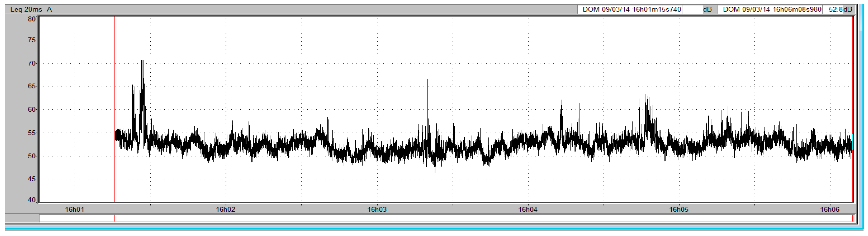
Task: Click the left red cursor line in plot
Action: 115,109
